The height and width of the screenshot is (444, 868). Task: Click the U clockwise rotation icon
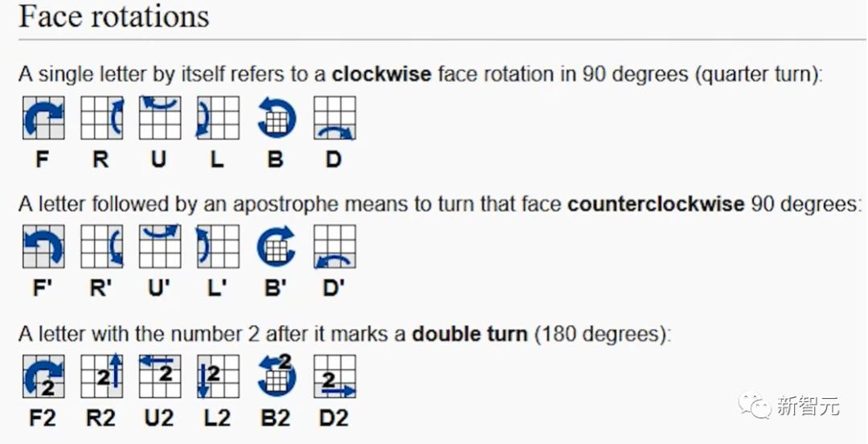pos(160,117)
